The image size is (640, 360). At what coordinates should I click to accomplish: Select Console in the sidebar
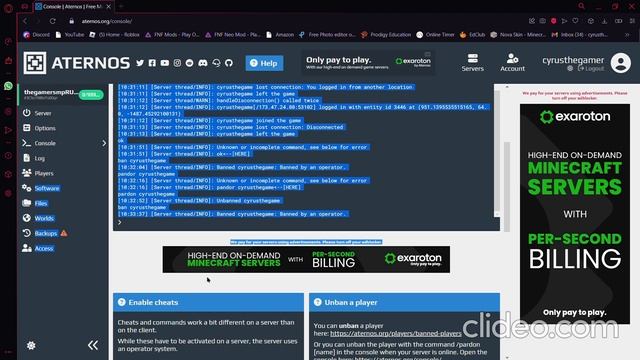click(40, 143)
